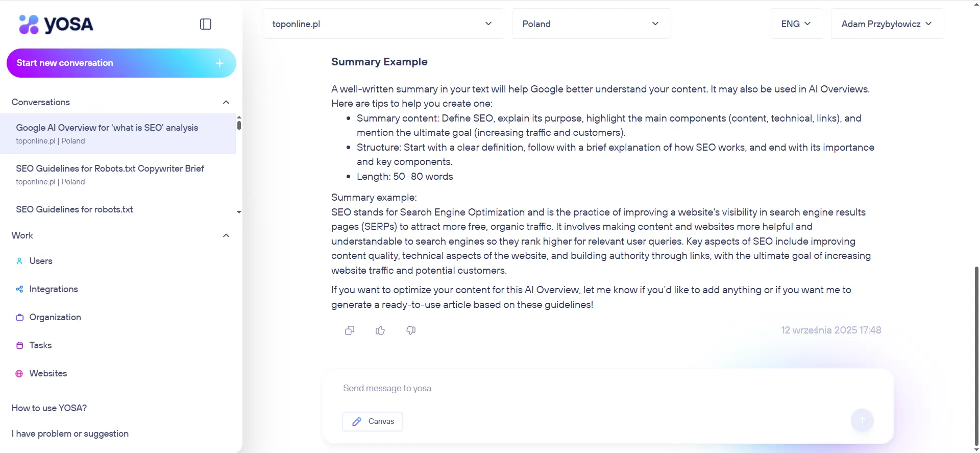
Task: Click the send message arrow button
Action: pos(862,420)
